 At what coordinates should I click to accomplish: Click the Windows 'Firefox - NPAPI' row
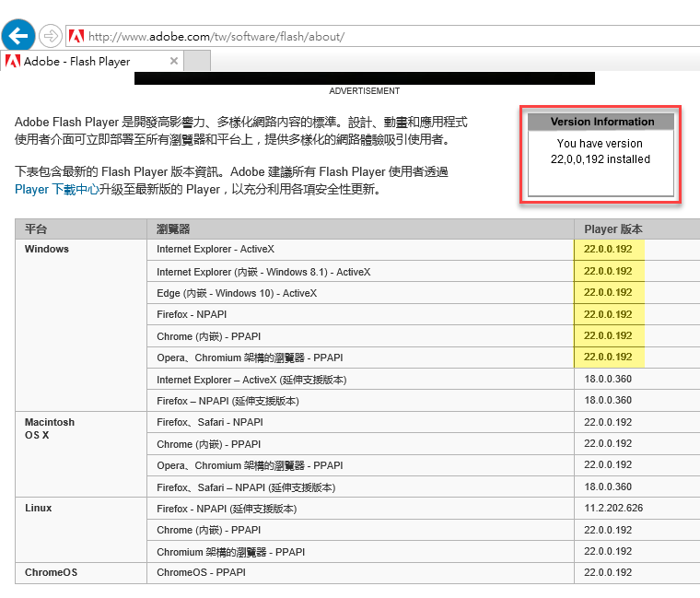[x=360, y=314]
